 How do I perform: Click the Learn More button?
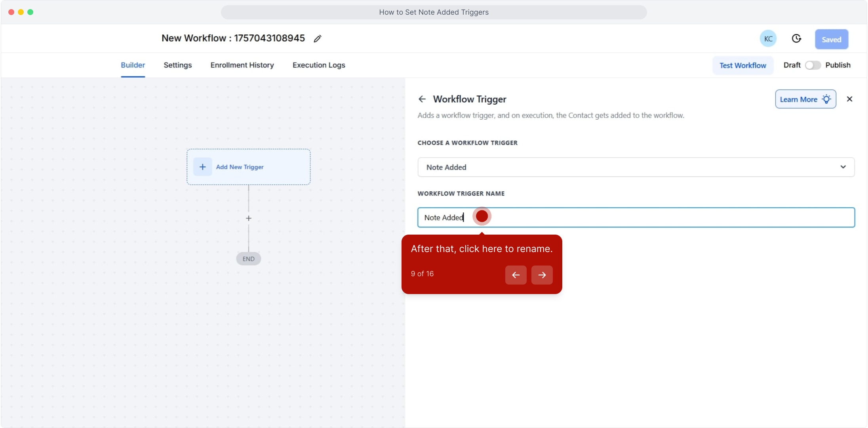pyautogui.click(x=805, y=99)
